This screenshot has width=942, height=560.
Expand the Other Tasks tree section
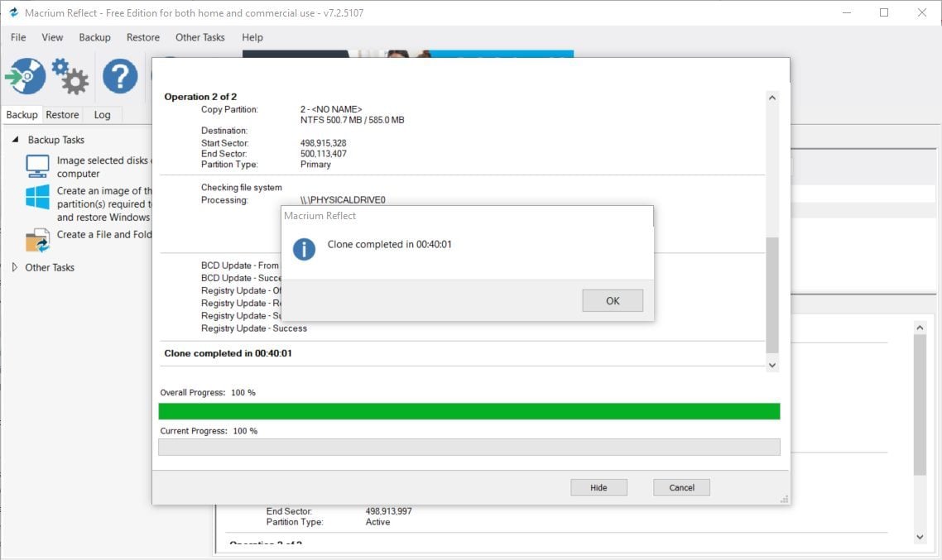(x=14, y=267)
